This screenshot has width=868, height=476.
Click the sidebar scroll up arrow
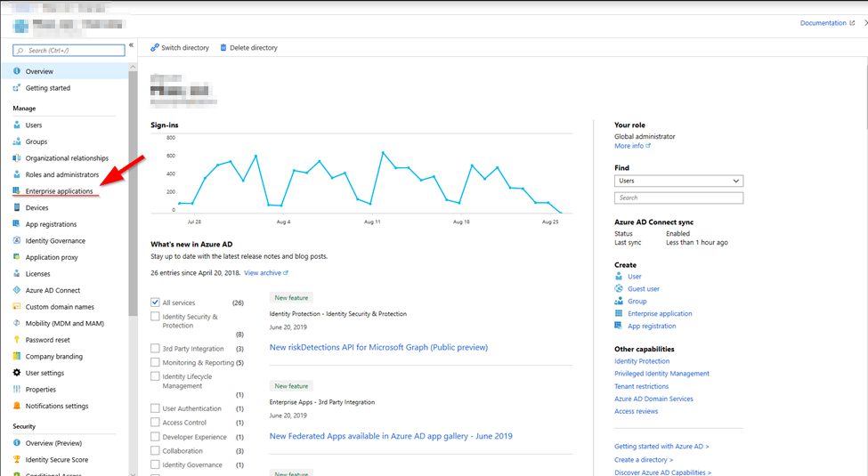point(133,67)
